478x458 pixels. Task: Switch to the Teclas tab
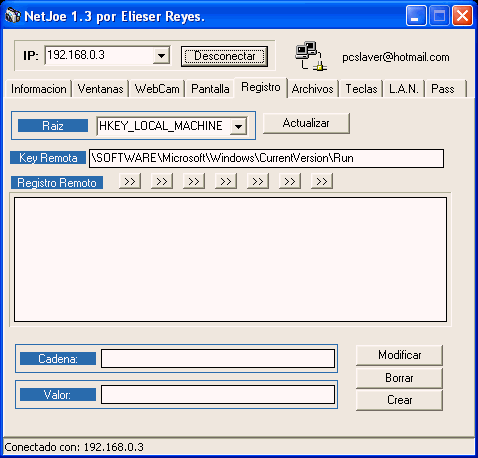(361, 89)
